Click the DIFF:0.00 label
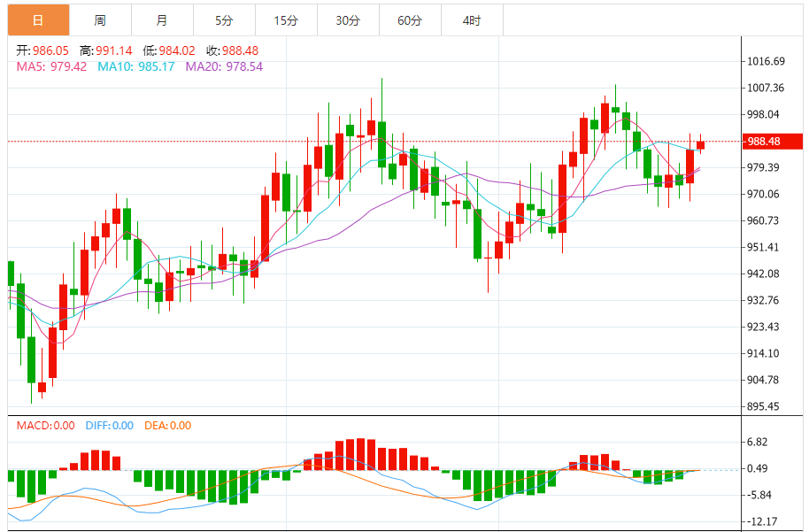 pos(110,426)
